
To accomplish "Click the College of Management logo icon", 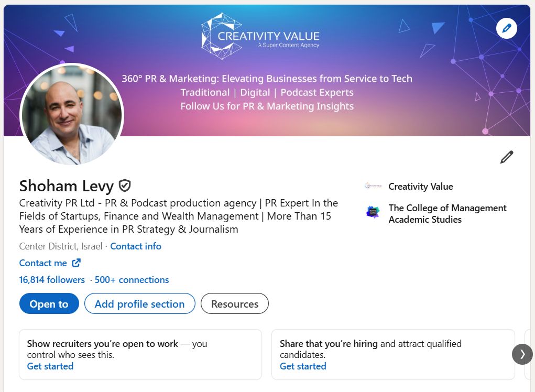I will [x=373, y=212].
